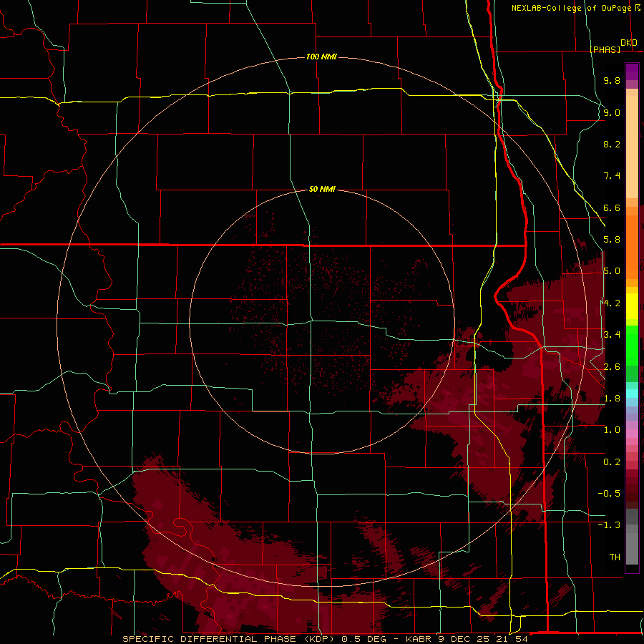
Task: Click the 5.8 scale value
Action: coord(612,240)
